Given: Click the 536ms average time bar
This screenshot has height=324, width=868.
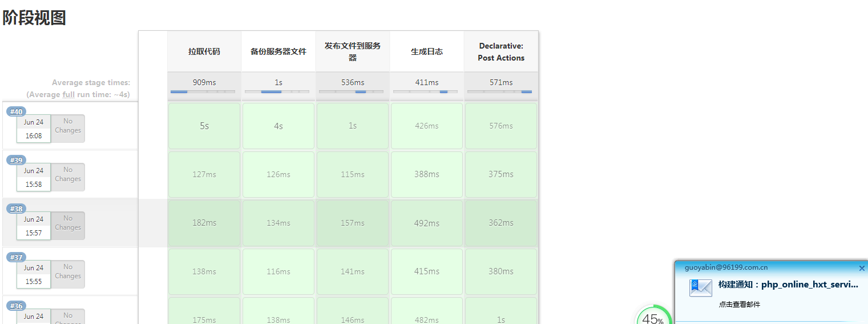Looking at the screenshot, I should click(351, 91).
